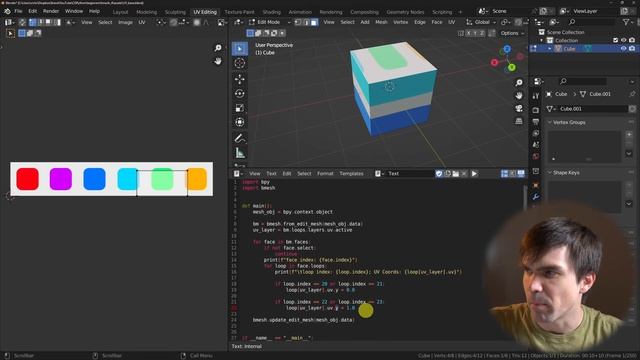The width and height of the screenshot is (640, 360).
Task: Select the Scale tool in the viewport
Action: 240,108
